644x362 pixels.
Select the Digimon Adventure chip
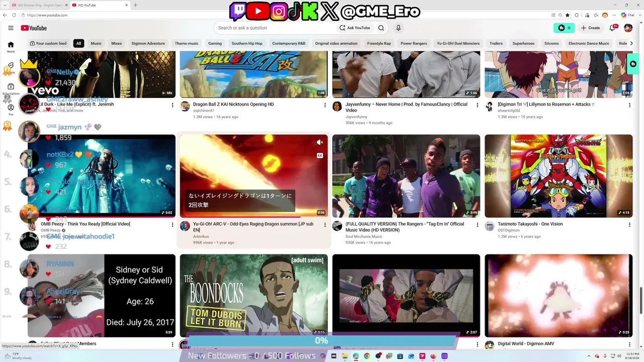(148, 43)
